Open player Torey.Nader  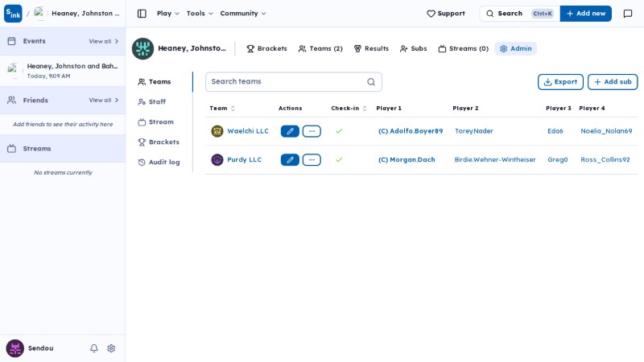(473, 131)
